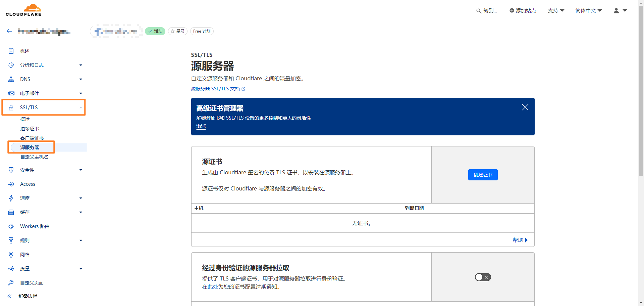Image resolution: width=644 pixels, height=306 pixels.
Task: Select 源服务器 in the sidebar
Action: [30, 147]
